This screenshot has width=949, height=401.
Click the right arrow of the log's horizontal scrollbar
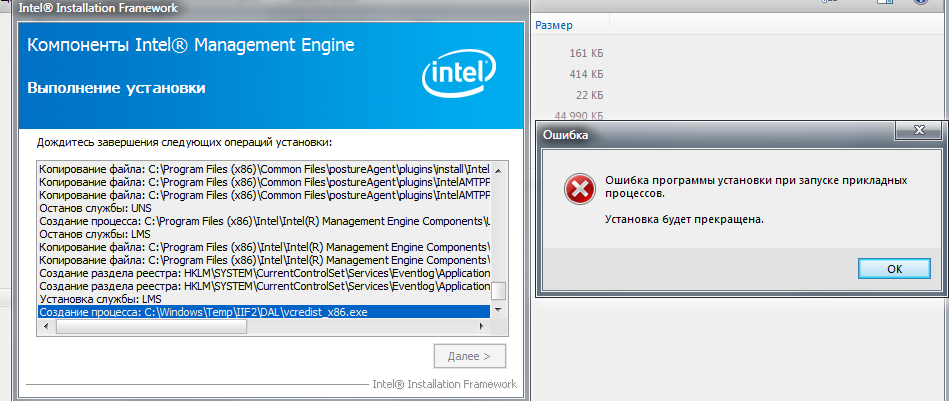pos(483,327)
